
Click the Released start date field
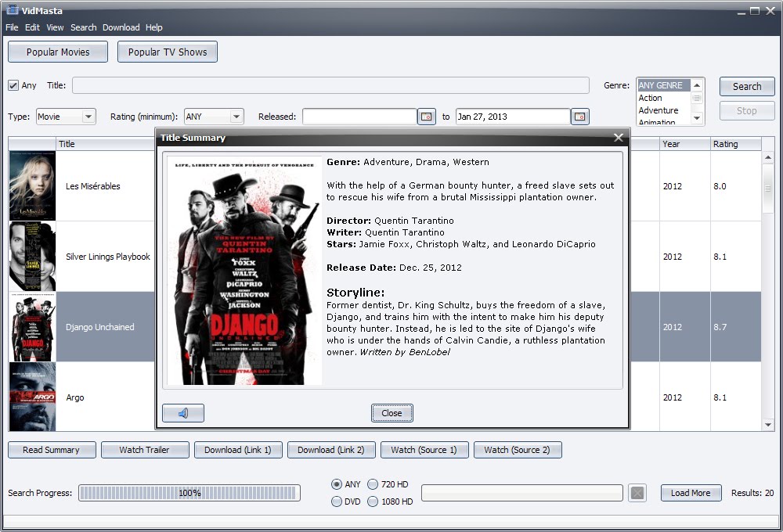pos(360,117)
